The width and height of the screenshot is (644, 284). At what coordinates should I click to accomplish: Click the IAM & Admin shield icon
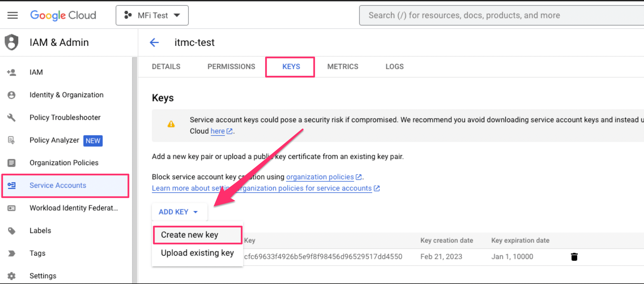tap(11, 42)
